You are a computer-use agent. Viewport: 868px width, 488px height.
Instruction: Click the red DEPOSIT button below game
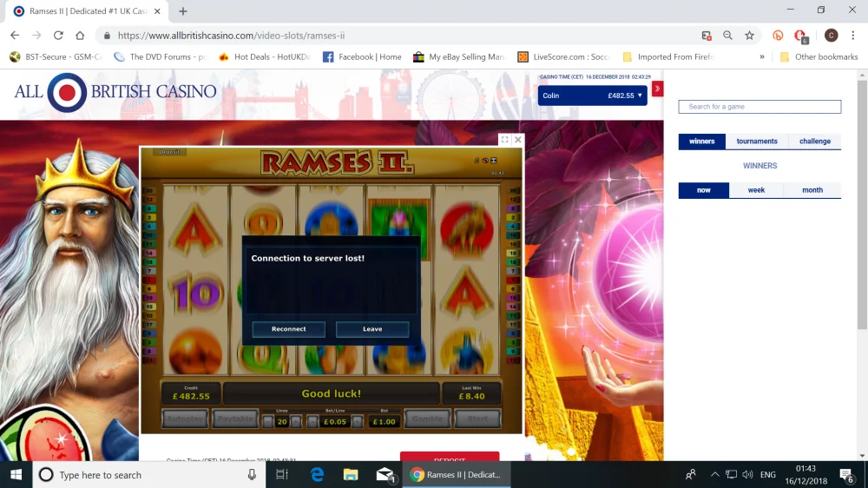450,457
